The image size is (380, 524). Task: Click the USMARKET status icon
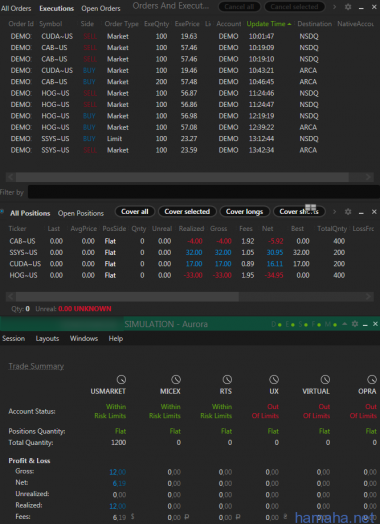[121, 380]
